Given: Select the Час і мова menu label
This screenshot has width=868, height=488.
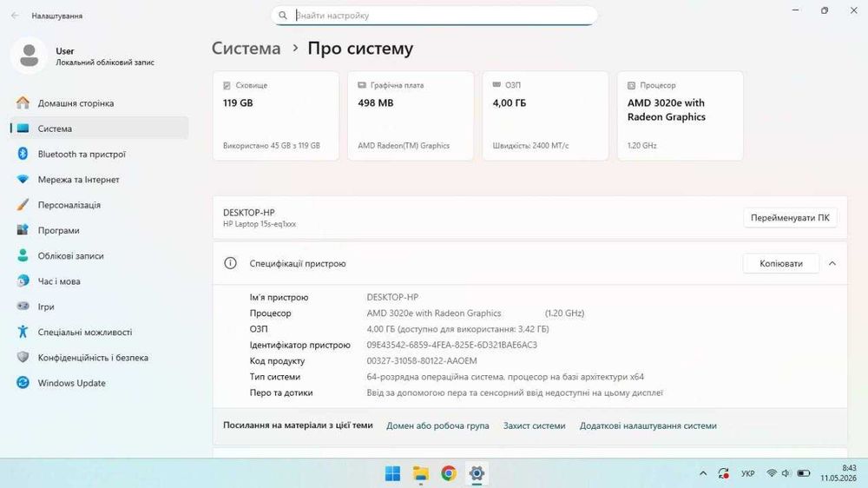Looking at the screenshot, I should pos(59,280).
